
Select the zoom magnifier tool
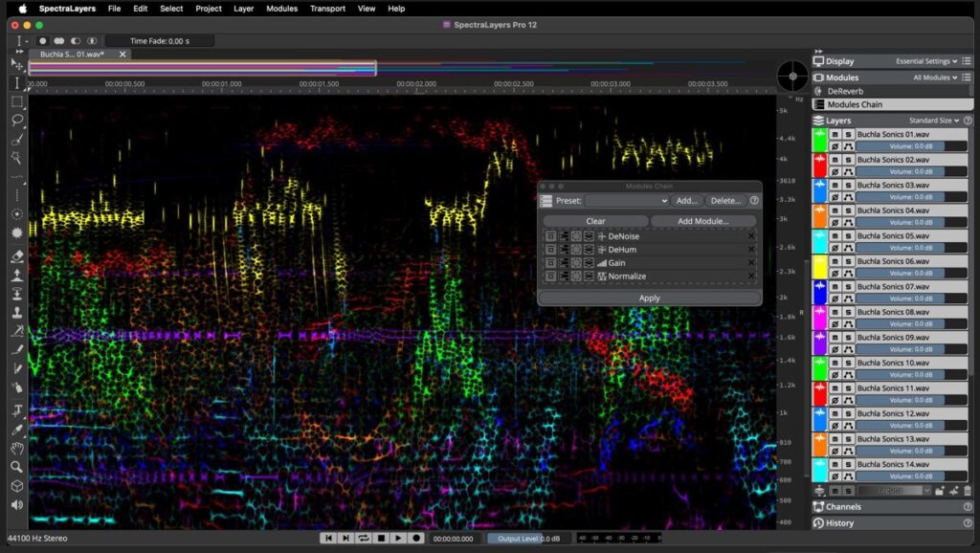[17, 467]
